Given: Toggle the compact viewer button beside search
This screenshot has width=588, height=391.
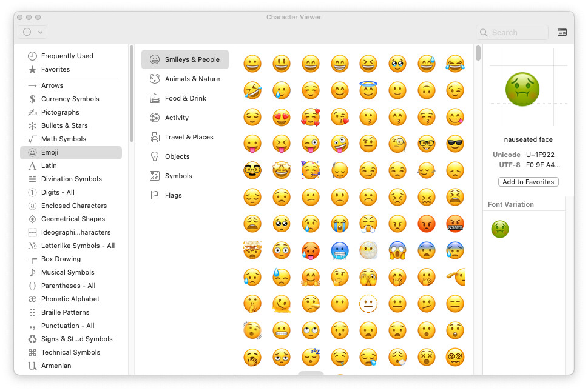Looking at the screenshot, I should point(562,32).
